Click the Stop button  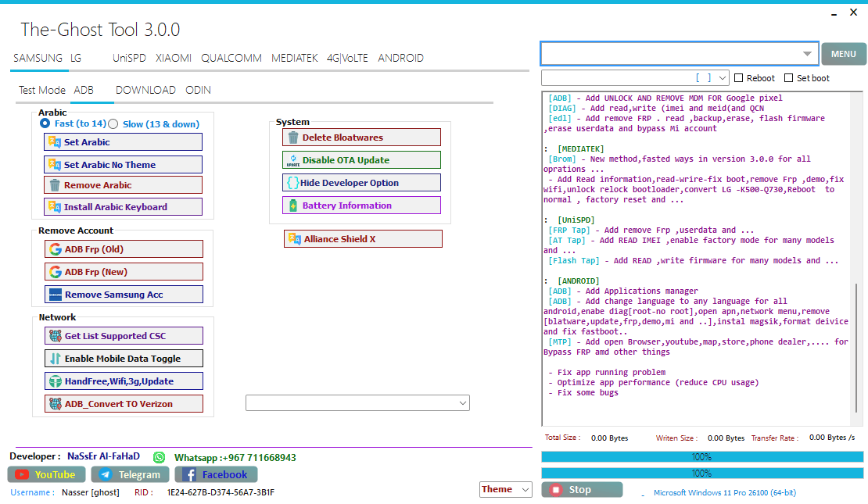coord(582,490)
